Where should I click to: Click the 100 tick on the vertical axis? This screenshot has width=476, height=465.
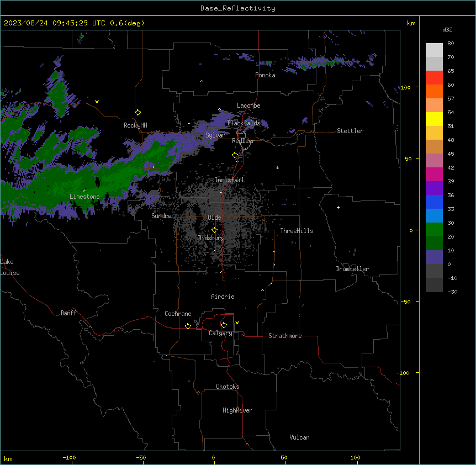405,87
